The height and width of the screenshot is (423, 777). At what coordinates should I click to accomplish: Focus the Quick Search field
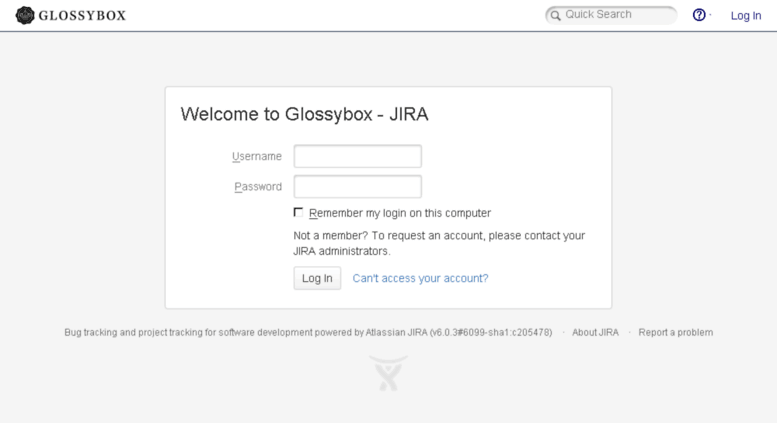[611, 15]
